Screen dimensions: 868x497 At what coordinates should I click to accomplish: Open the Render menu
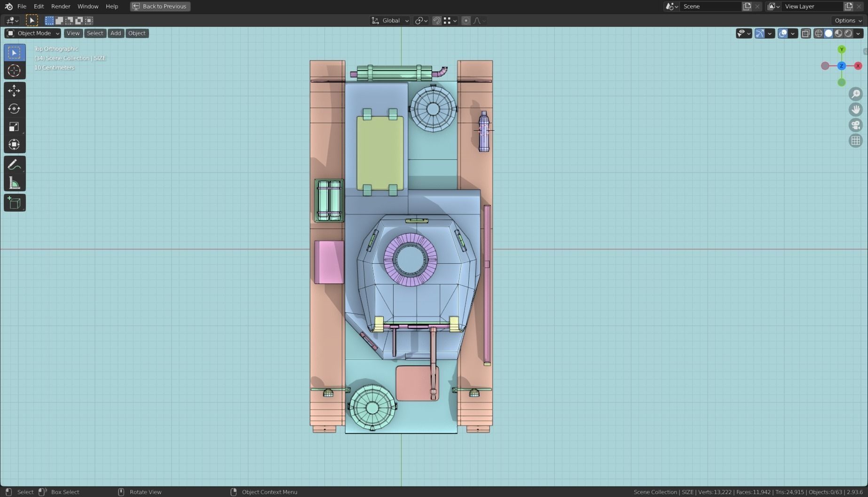[61, 6]
